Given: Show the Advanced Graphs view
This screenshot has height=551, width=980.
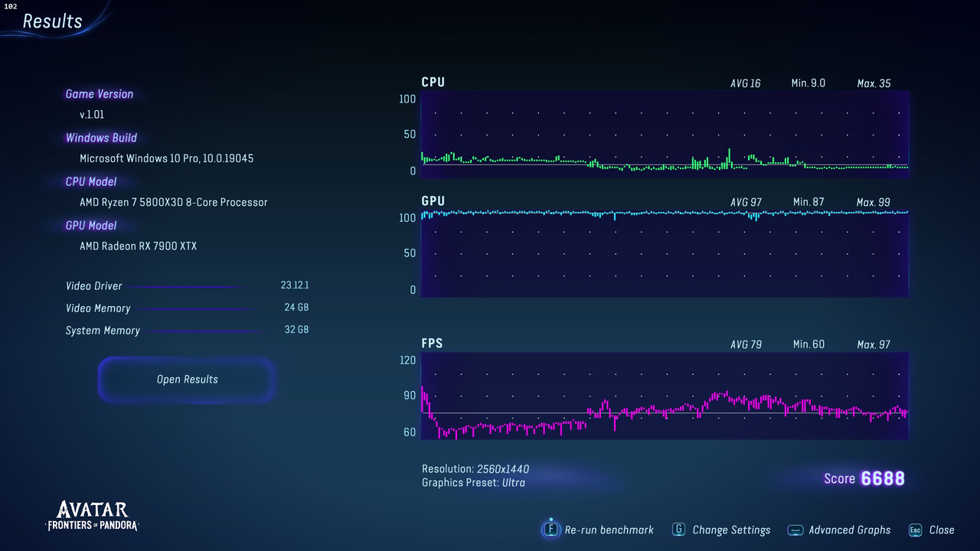Looking at the screenshot, I should [849, 530].
